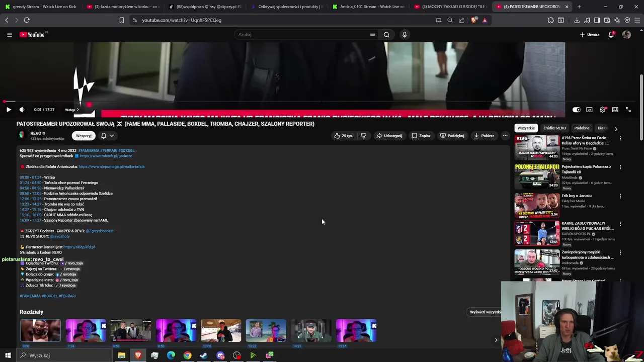Viewport: 644px width, 362px height.
Task: Mute the video volume
Action: 22,110
